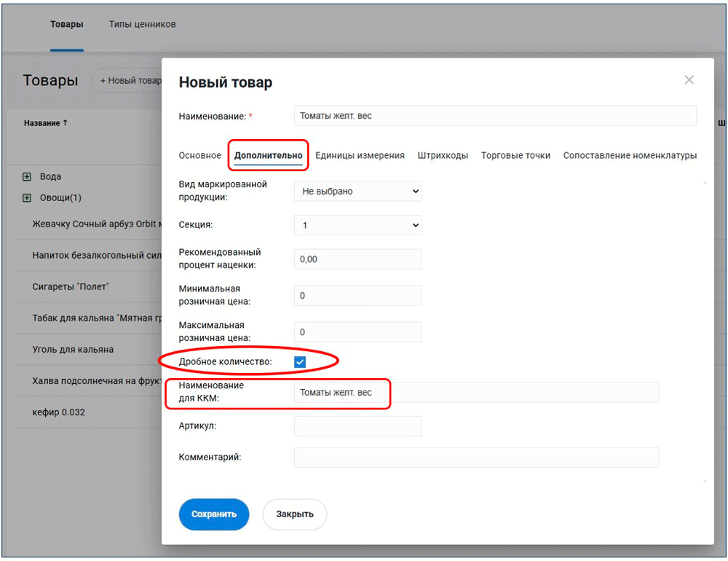Open the Сопоставление номенклатуры tab

[630, 156]
